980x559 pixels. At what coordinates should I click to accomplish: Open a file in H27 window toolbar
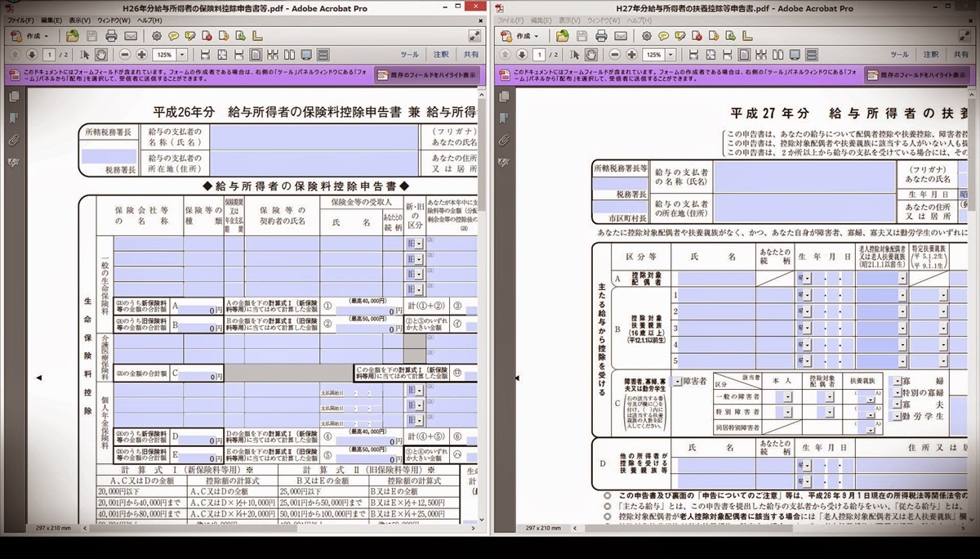(563, 36)
